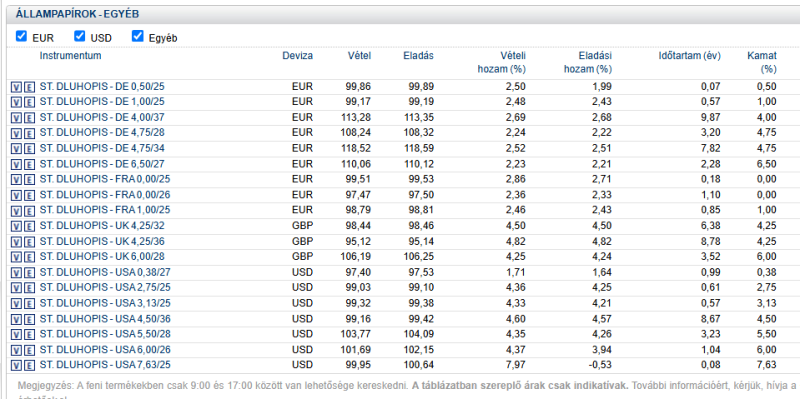
Task: Open ST. DLUHOPIS - DE 0,50/25 instrument
Action: coord(102,87)
